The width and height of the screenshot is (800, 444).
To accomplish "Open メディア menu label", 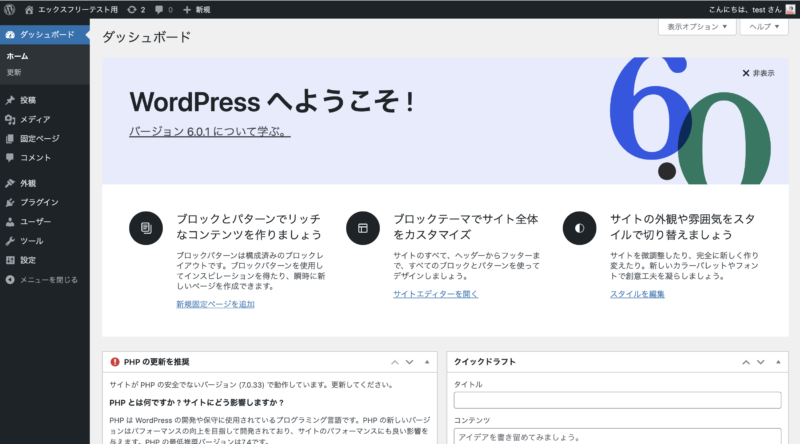I will point(35,119).
